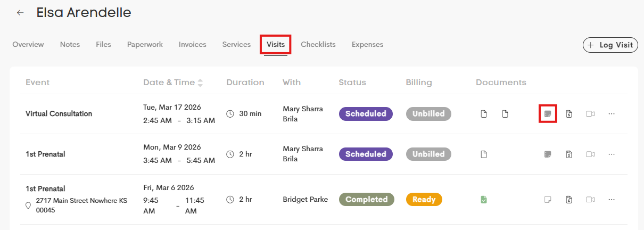Start video call for Virtual Consultation
Viewport: 644px width, 230px height.
pyautogui.click(x=590, y=114)
